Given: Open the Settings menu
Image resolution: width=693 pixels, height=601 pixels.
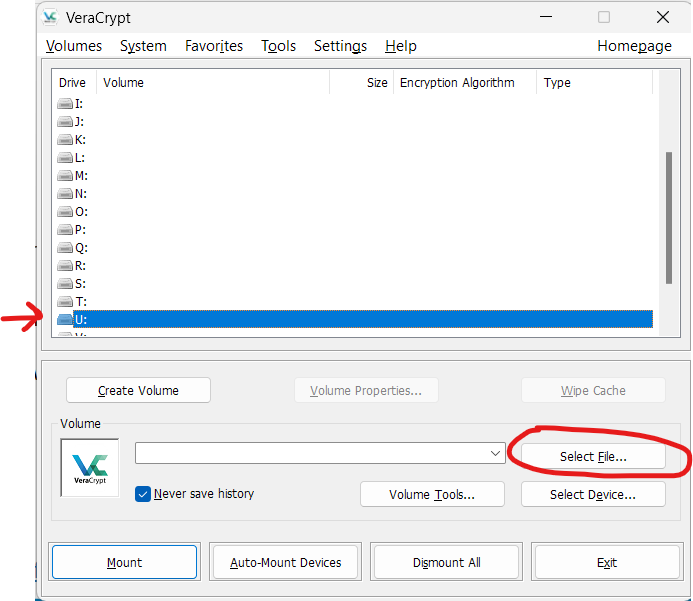Looking at the screenshot, I should pos(340,46).
